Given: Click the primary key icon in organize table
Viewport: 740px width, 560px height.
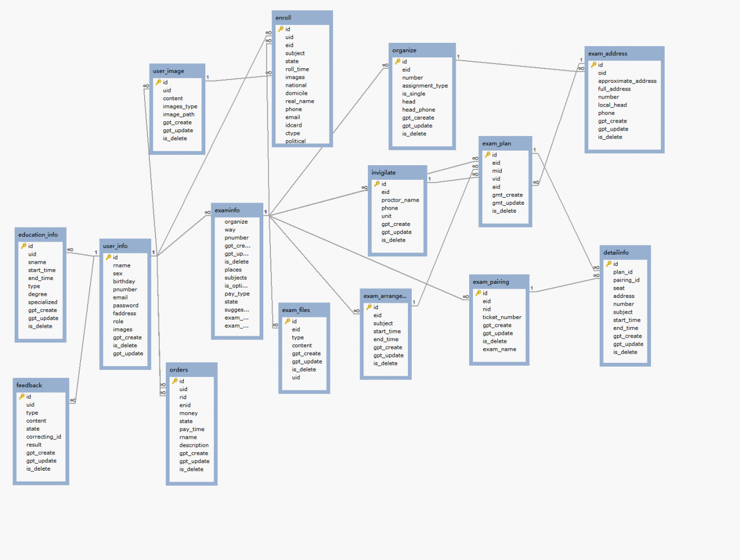Looking at the screenshot, I should (398, 62).
